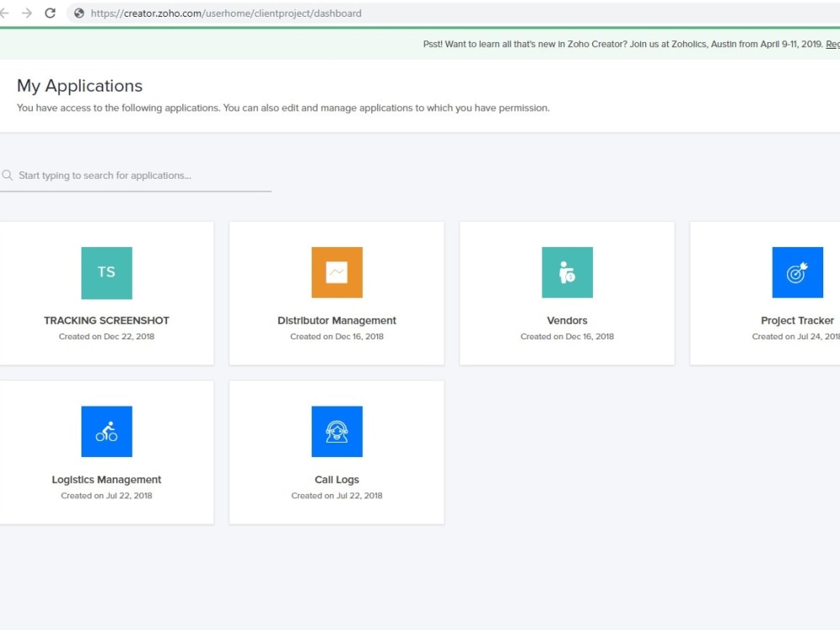Click the Project Tracker target icon
The width and height of the screenshot is (840, 630).
click(797, 272)
